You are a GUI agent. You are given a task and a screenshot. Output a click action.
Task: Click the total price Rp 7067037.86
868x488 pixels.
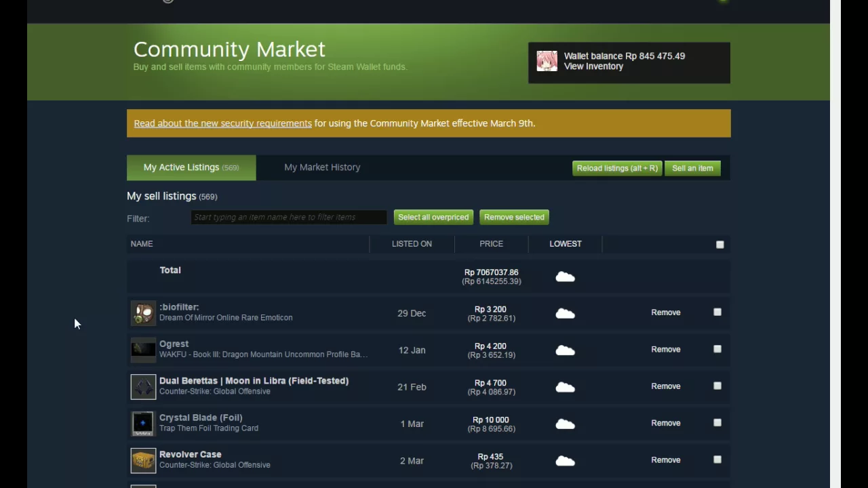[x=492, y=272]
